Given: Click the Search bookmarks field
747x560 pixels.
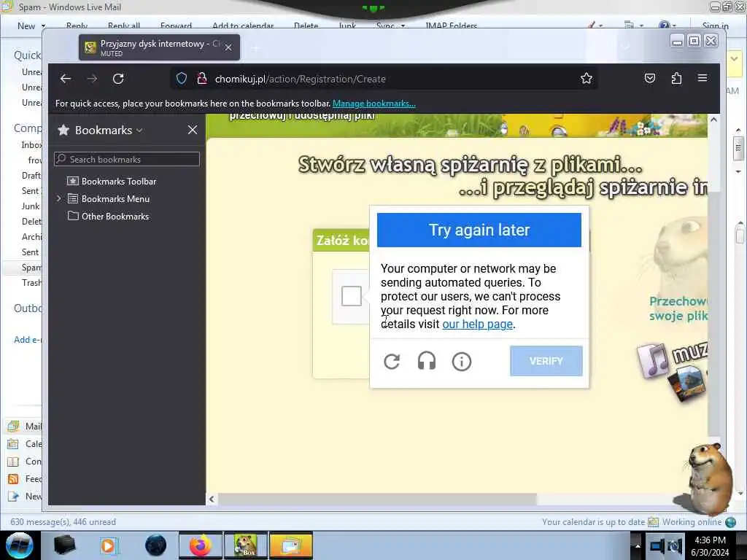Looking at the screenshot, I should pos(127,159).
